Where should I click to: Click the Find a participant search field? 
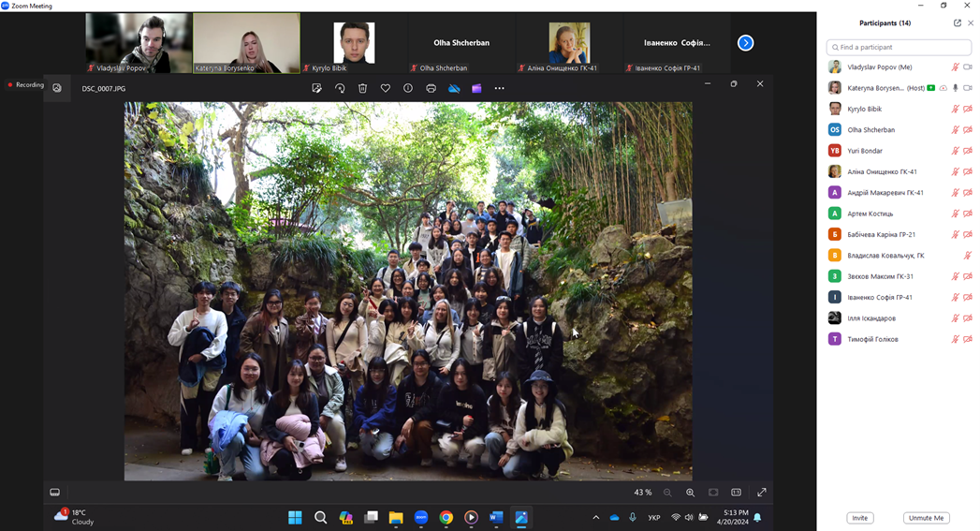pyautogui.click(x=899, y=47)
